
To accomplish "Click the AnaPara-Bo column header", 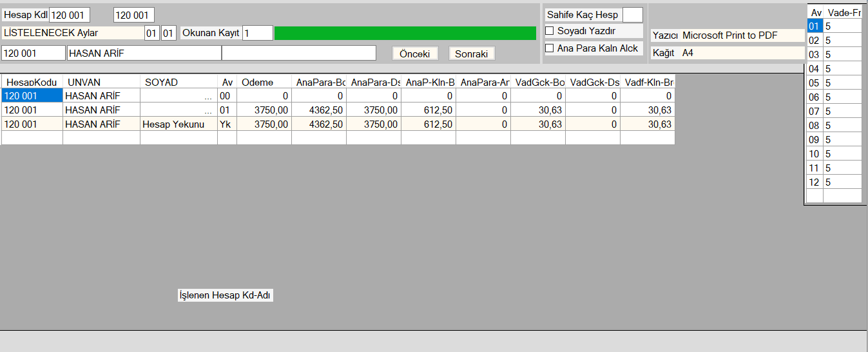I will (x=319, y=82).
